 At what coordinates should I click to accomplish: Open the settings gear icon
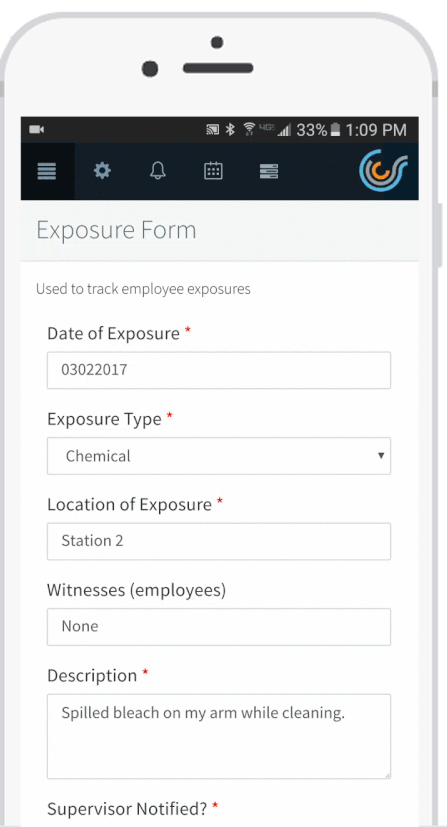pyautogui.click(x=102, y=171)
